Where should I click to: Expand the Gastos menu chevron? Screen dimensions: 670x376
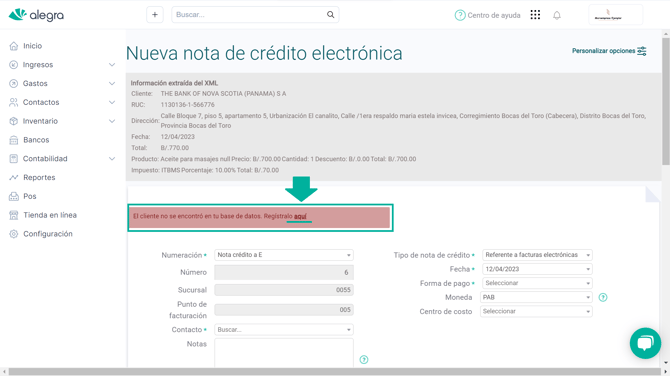point(112,83)
